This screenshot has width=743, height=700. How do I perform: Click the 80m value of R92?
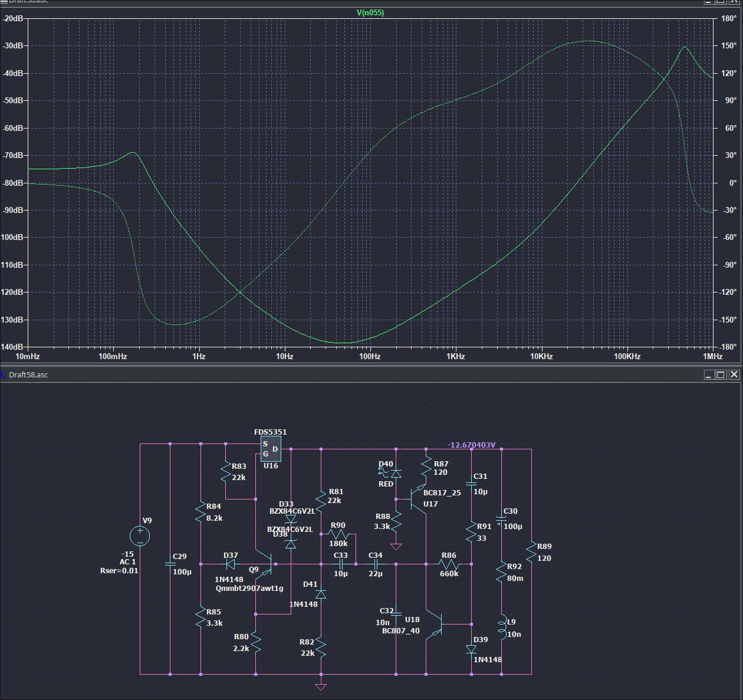pyautogui.click(x=515, y=578)
